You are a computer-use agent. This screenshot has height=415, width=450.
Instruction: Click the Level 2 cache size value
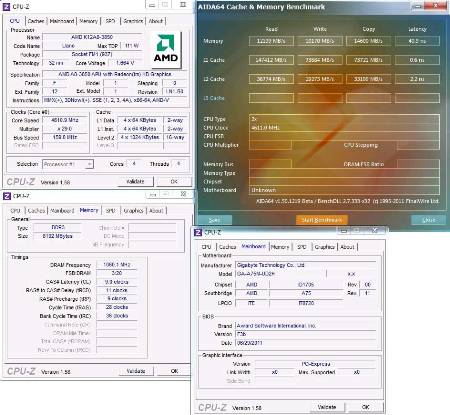(x=140, y=137)
